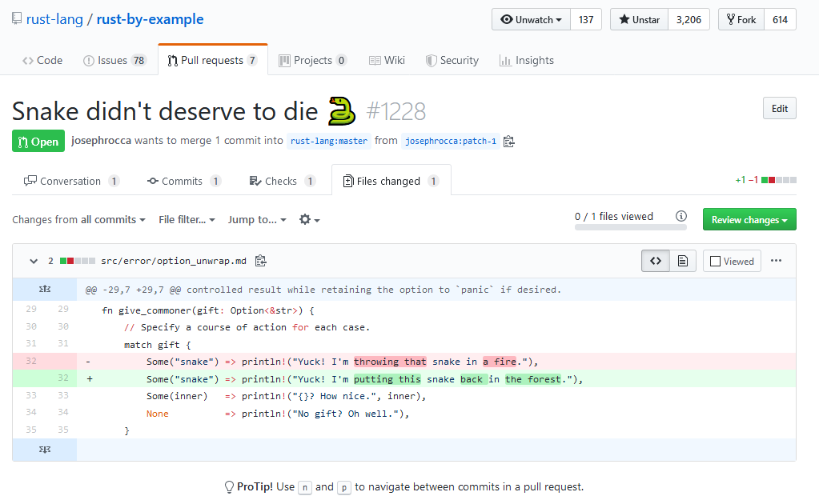This screenshot has height=504, width=819.
Task: Open the rust-lang organization link
Action: coord(54,19)
